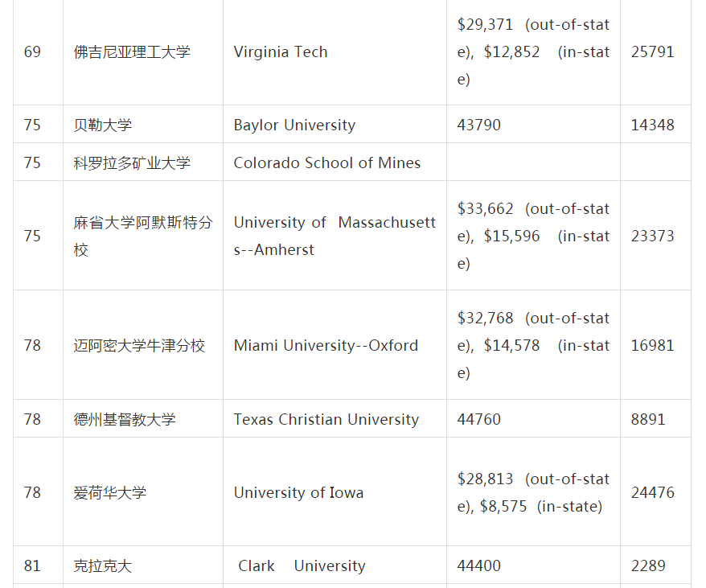
Task: Click the Virginia Tech name cell
Action: pyautogui.click(x=281, y=52)
